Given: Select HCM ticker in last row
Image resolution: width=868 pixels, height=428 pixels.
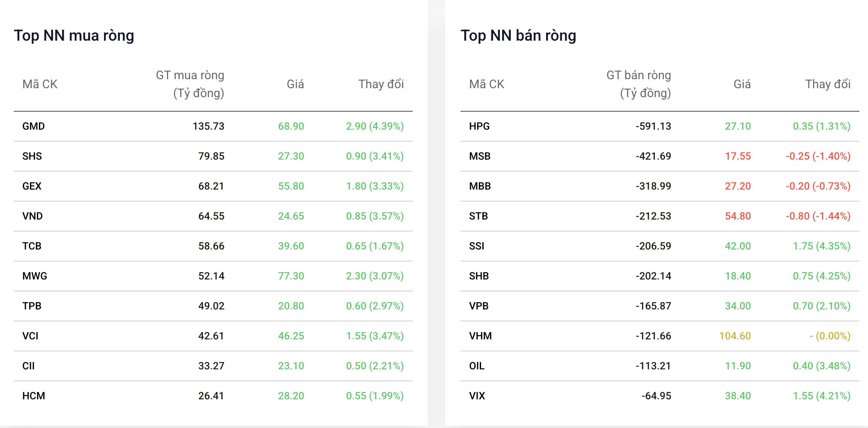Looking at the screenshot, I should (34, 396).
